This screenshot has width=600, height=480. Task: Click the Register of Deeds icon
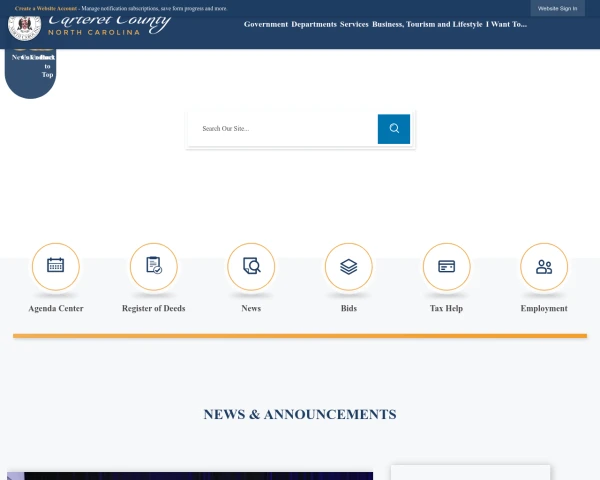[153, 267]
